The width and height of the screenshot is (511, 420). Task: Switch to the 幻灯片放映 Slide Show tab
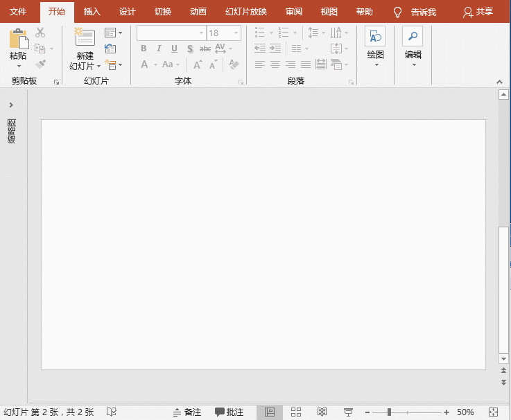point(246,12)
